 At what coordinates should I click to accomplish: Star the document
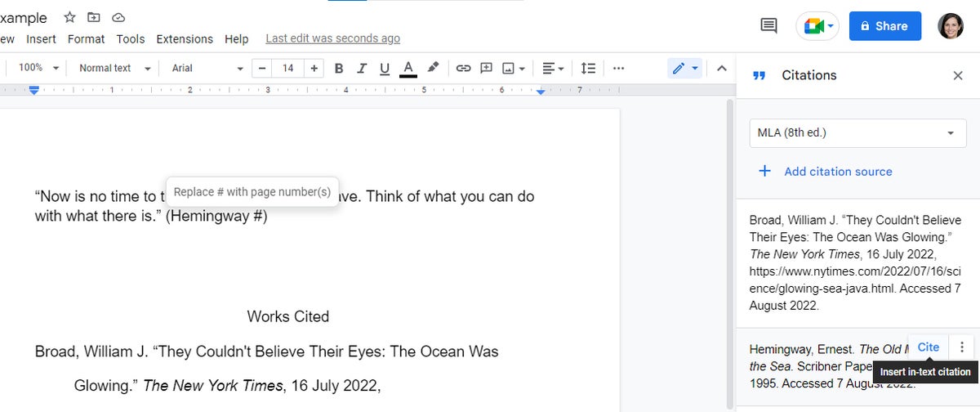(70, 17)
